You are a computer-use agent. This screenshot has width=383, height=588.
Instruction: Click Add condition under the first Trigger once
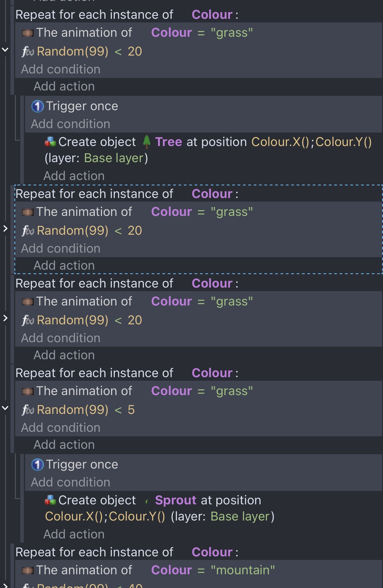click(x=70, y=124)
